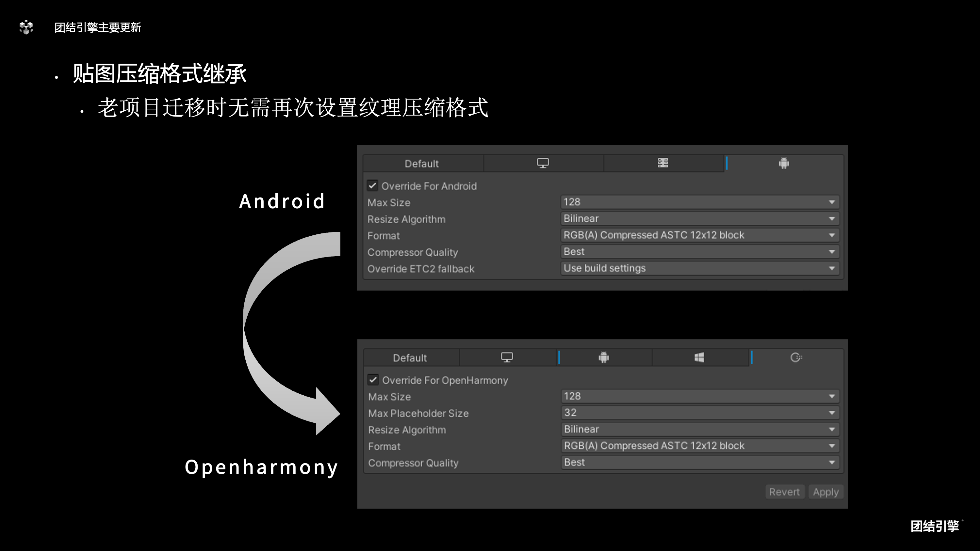Open Android Format dropdown with ASTC 12x12
980x551 pixels.
click(x=700, y=235)
